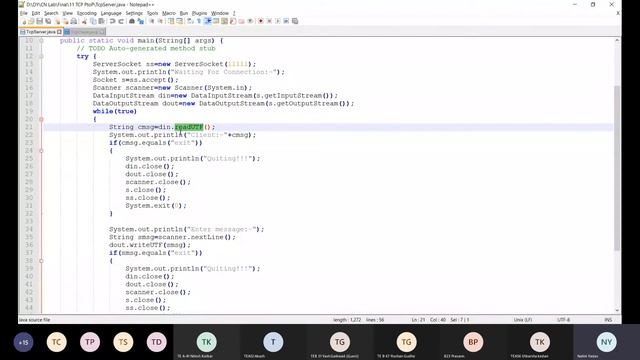Collapse the if block fold at line 38
Viewport: 640px width, 360px height.
[41, 261]
